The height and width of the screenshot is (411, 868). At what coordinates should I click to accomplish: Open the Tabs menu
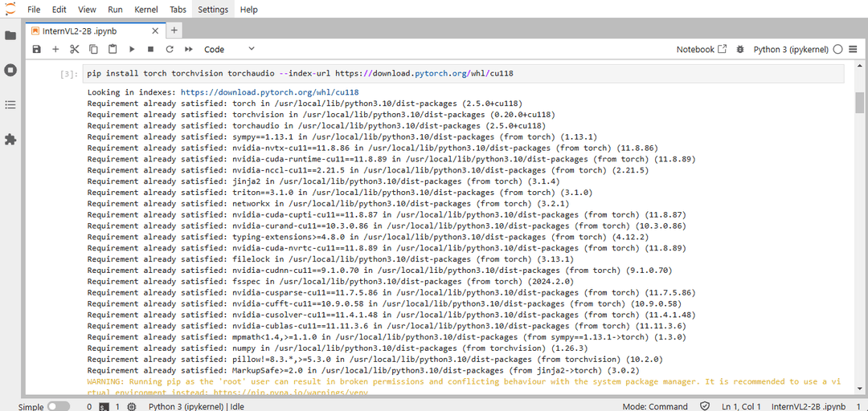click(178, 10)
